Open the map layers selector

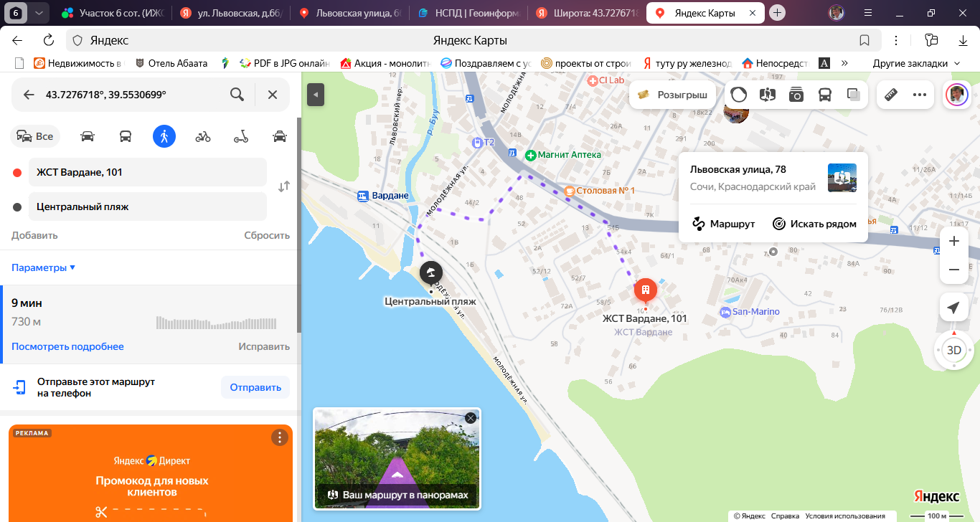click(854, 95)
